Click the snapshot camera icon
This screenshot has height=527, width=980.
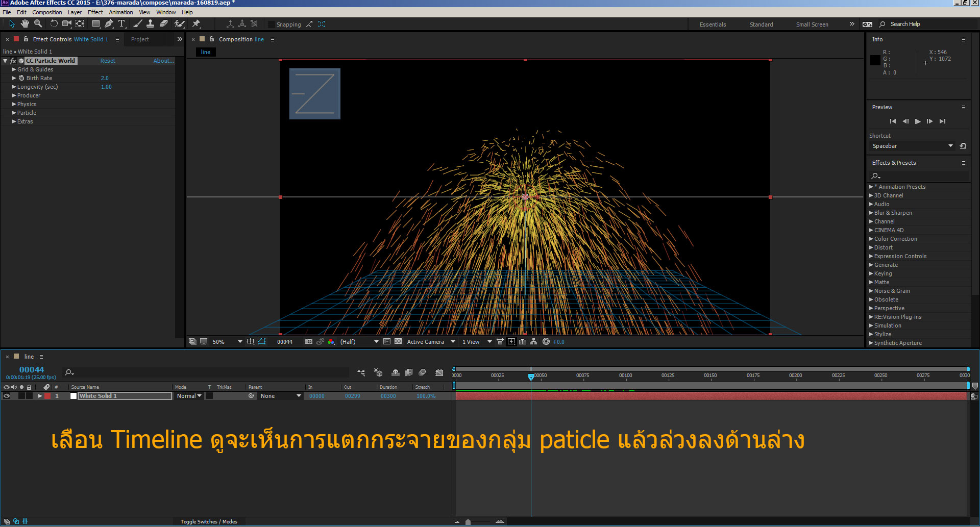[x=308, y=342]
